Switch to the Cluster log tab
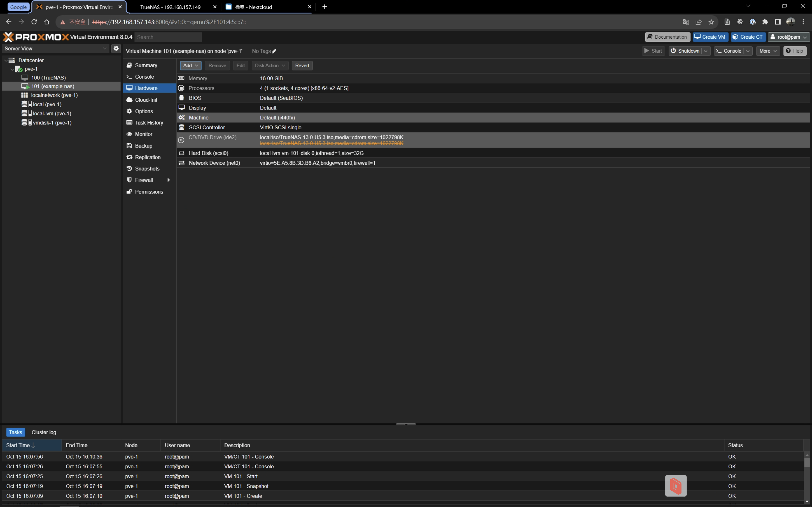This screenshot has height=507, width=812. (x=44, y=432)
